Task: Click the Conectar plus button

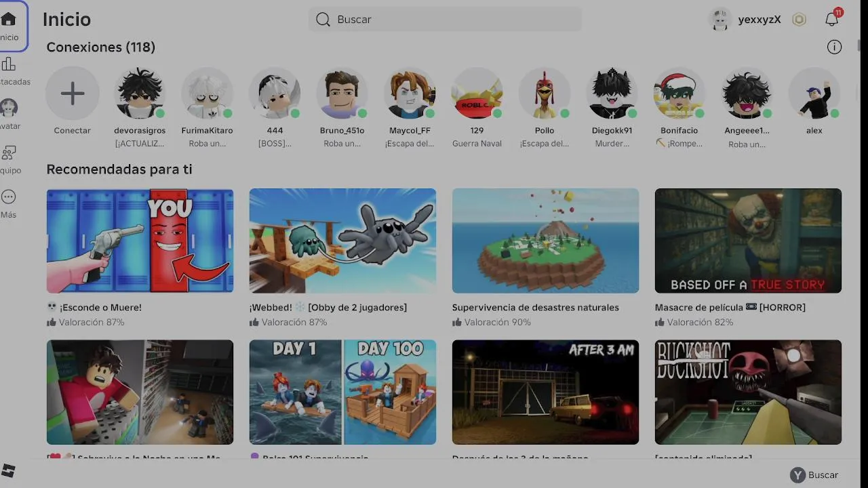Action: [x=73, y=94]
